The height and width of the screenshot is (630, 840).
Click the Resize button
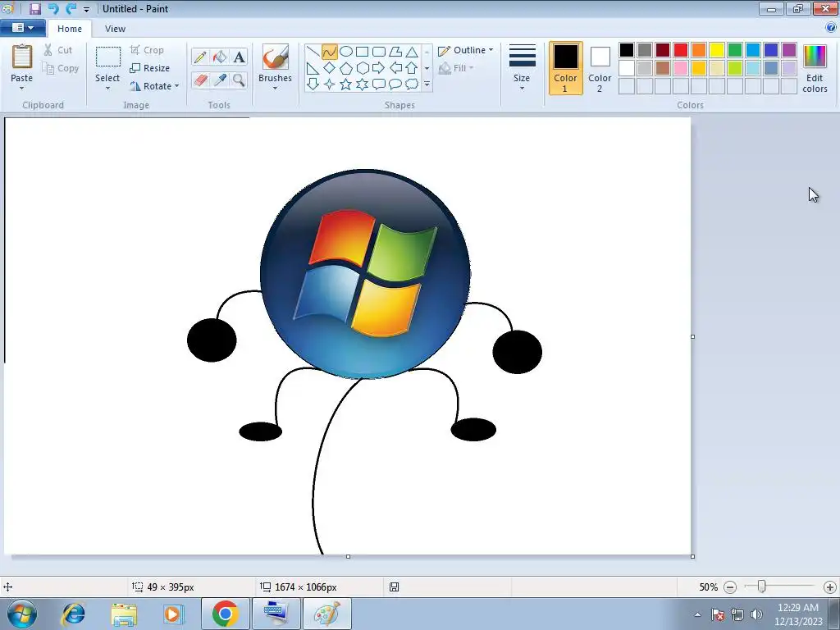[x=150, y=69]
